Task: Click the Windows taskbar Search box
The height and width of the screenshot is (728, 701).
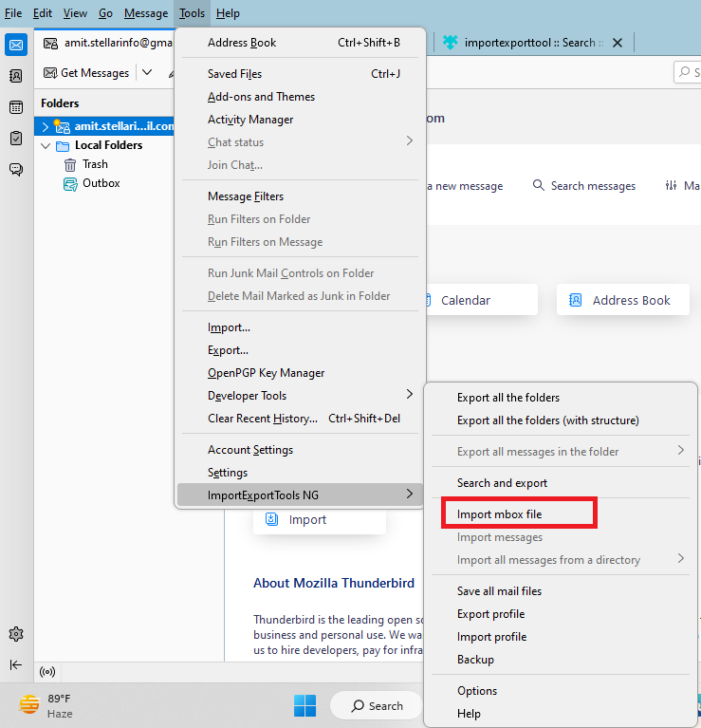Action: [x=377, y=706]
